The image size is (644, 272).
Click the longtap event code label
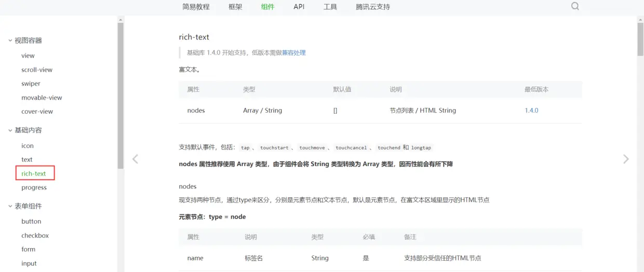click(x=421, y=147)
